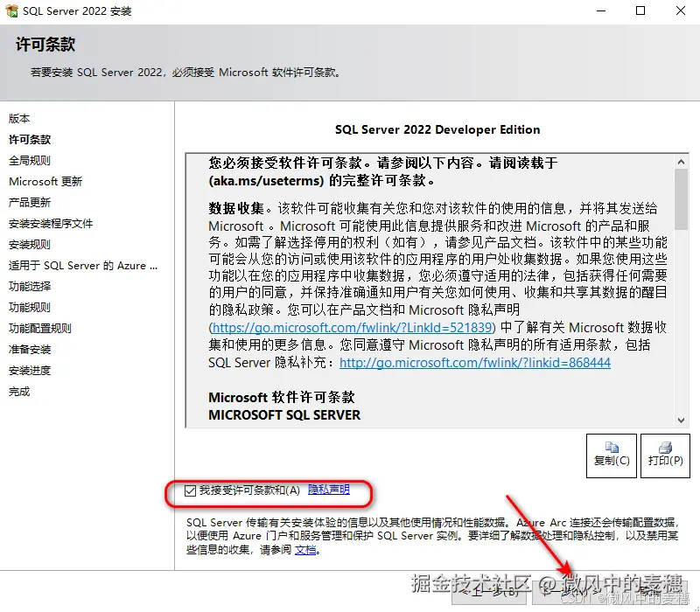Image resolution: width=700 pixels, height=612 pixels.
Task: Select the Microsoft 更新 step
Action: point(45,182)
